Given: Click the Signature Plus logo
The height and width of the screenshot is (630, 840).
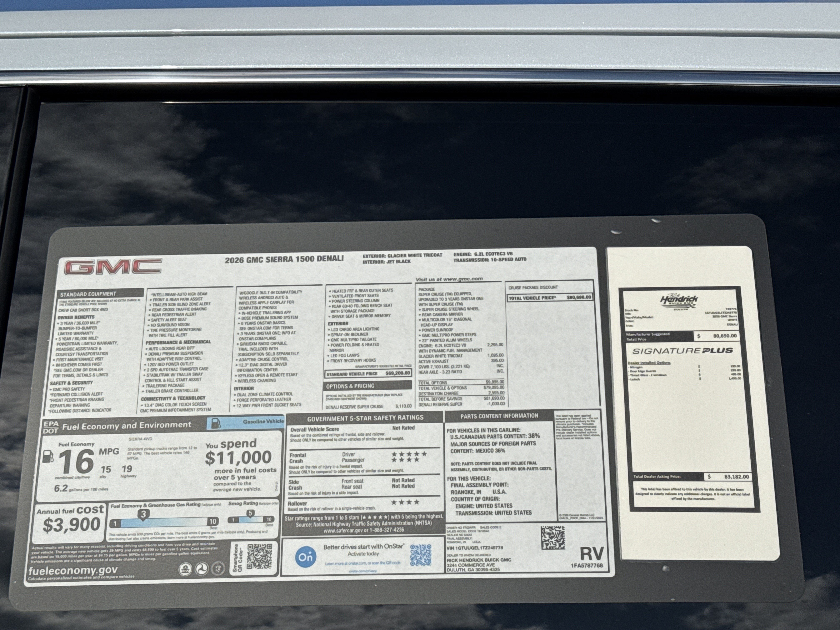Looking at the screenshot, I should click(682, 350).
